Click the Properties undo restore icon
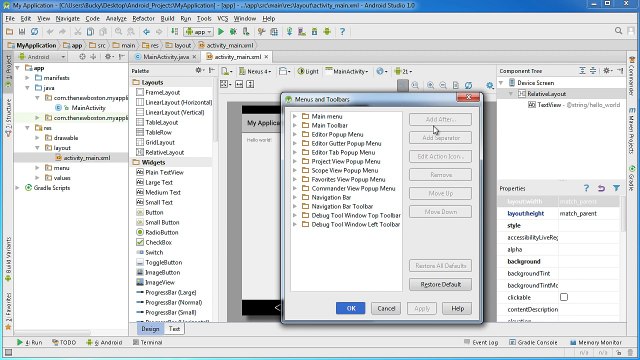 tap(601, 188)
